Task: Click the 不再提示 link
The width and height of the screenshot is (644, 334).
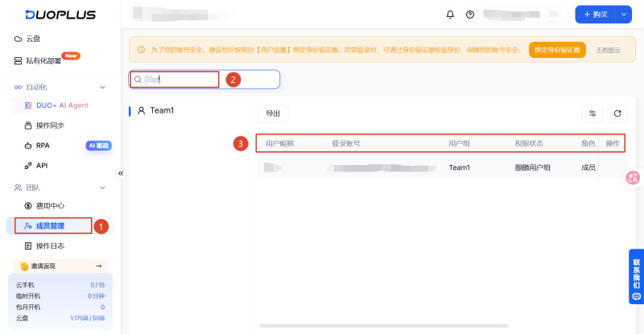Action: point(608,50)
